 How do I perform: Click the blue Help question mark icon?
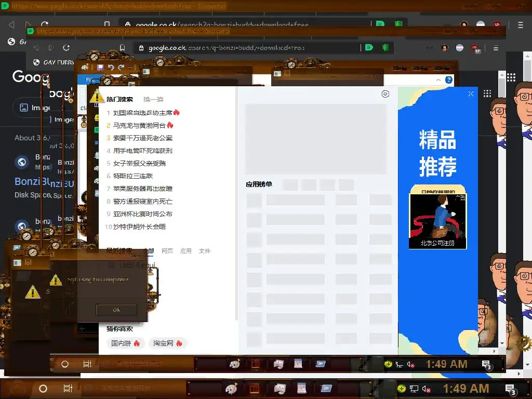pos(448,79)
